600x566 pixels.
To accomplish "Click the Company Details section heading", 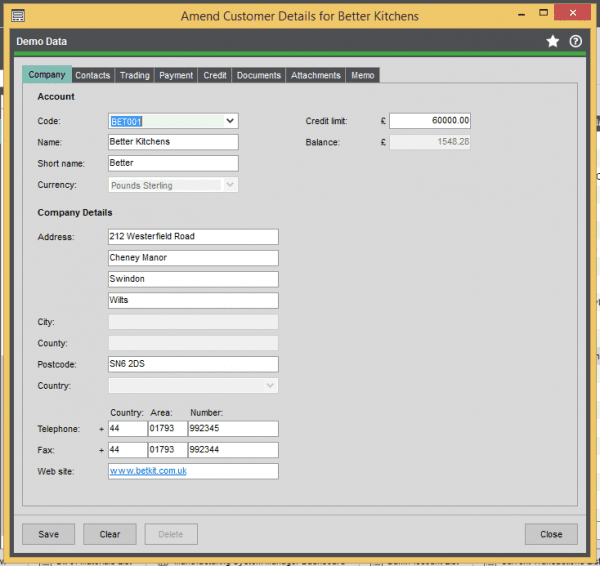I will [75, 212].
